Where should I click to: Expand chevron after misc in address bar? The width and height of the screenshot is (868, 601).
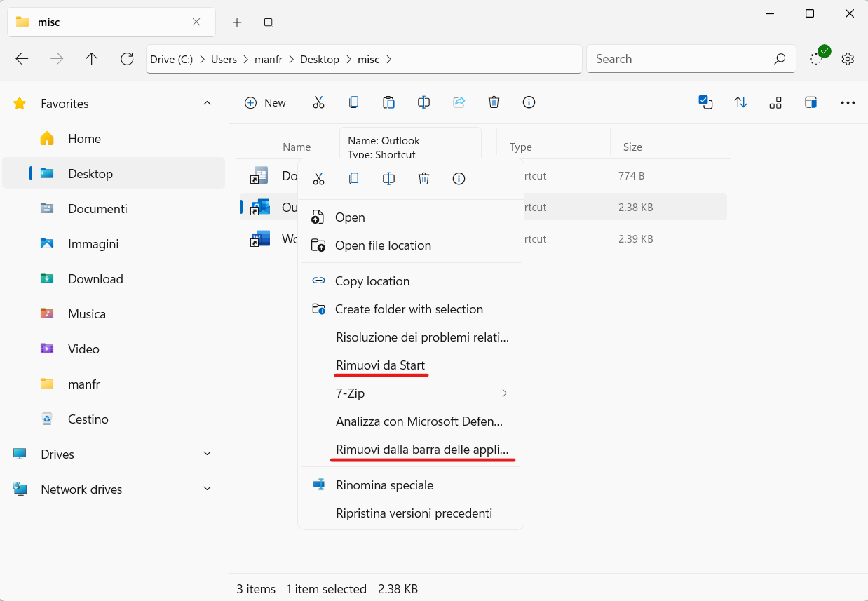[x=389, y=59]
